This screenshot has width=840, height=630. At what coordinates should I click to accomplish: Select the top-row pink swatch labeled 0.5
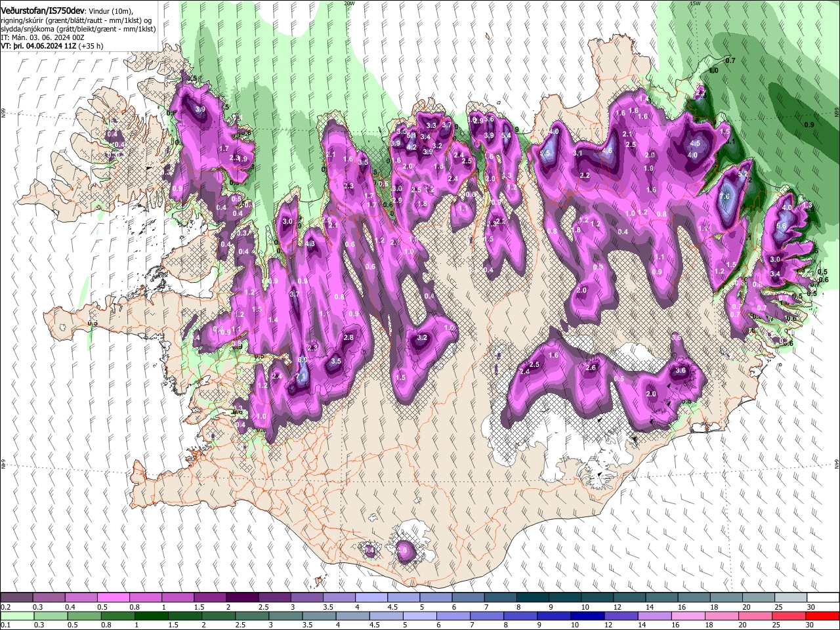click(114, 597)
